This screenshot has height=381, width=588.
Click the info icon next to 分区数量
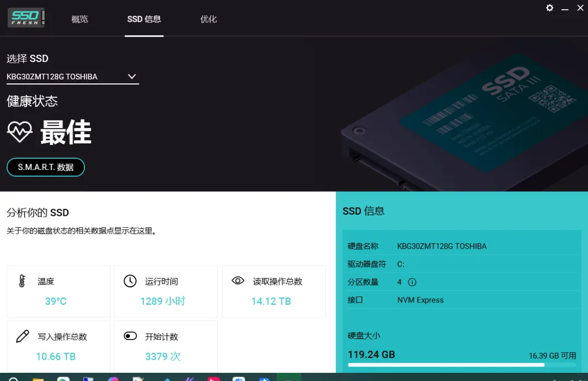tap(412, 282)
